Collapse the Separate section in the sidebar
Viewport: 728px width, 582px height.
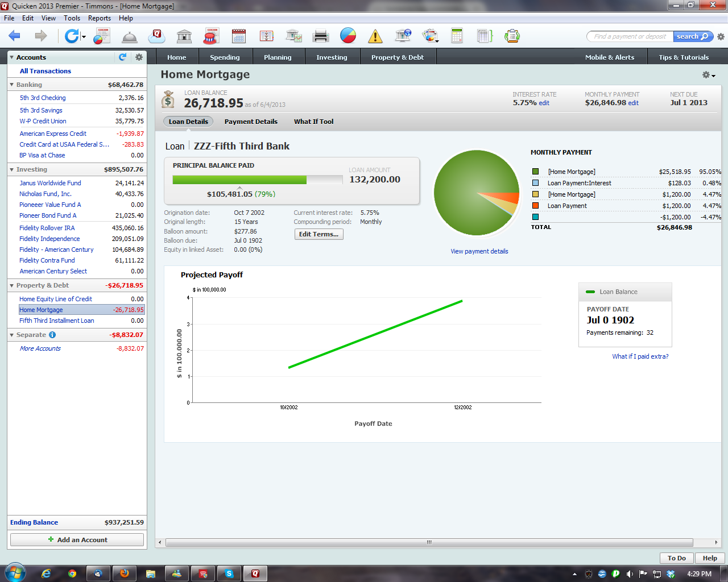pos(11,335)
